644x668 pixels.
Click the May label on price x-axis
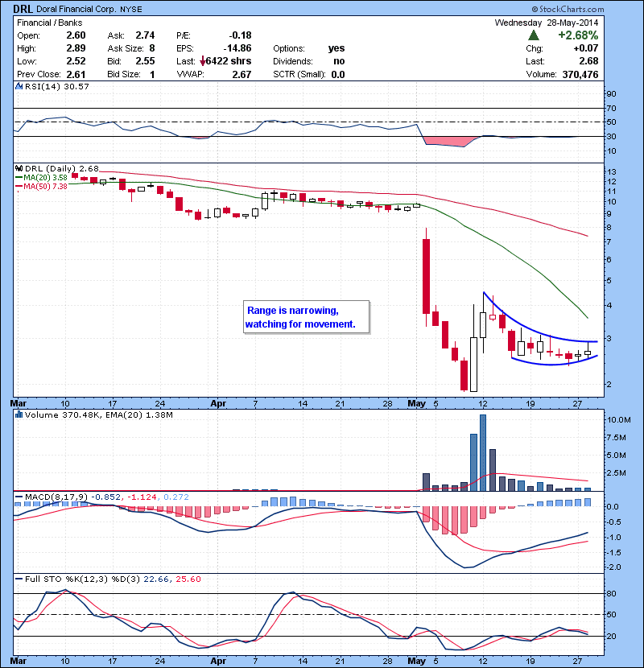(416, 403)
